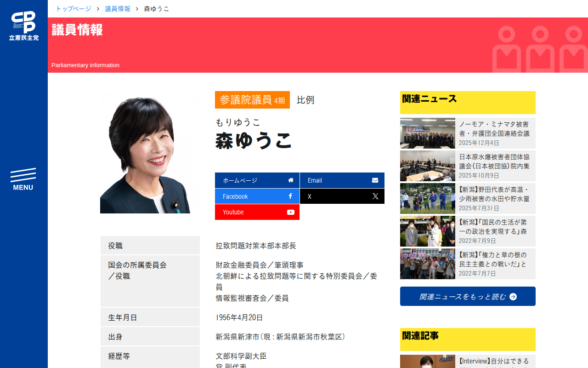
Task: Click the 参議院議員 4期 orange badge
Action: pos(252,100)
